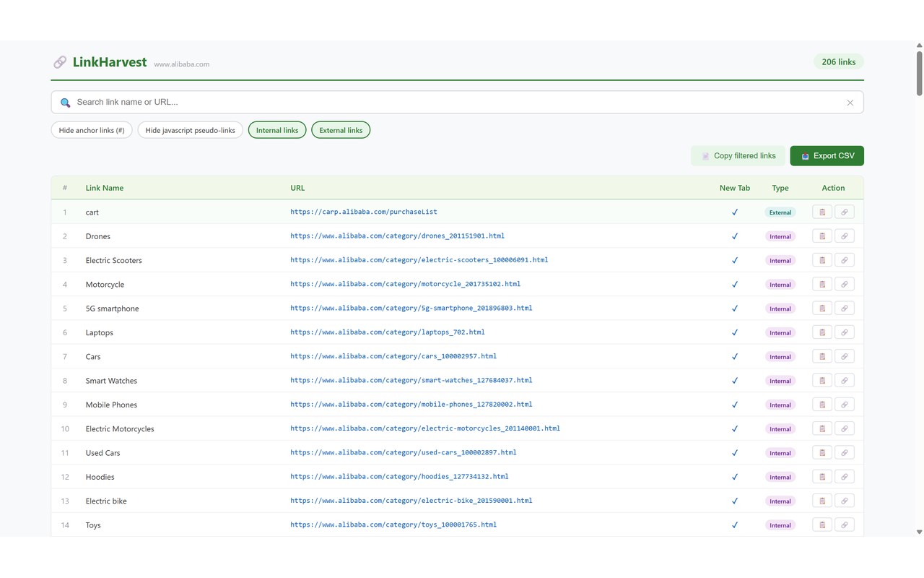Click the External type badge on the cart row
Viewport: 924px width, 578px height.
click(780, 212)
